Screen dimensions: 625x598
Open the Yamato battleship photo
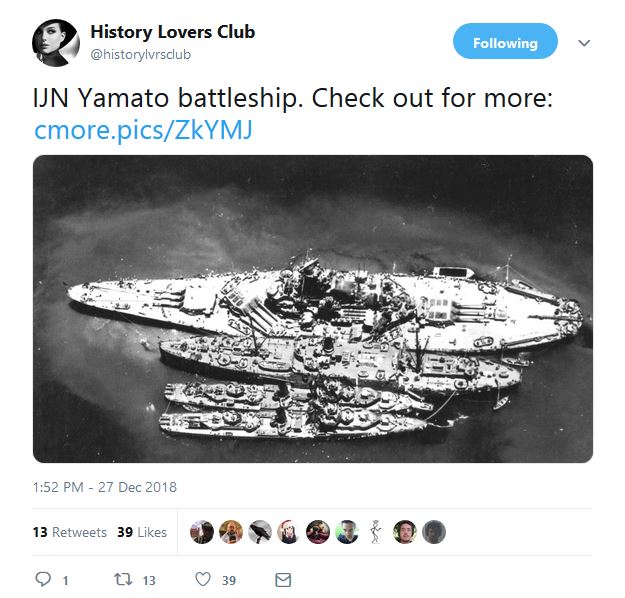pyautogui.click(x=313, y=309)
